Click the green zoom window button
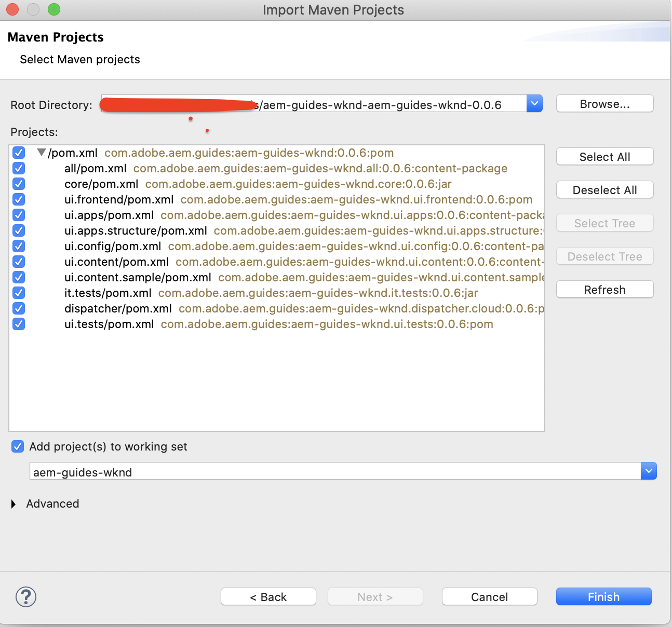 pos(53,9)
